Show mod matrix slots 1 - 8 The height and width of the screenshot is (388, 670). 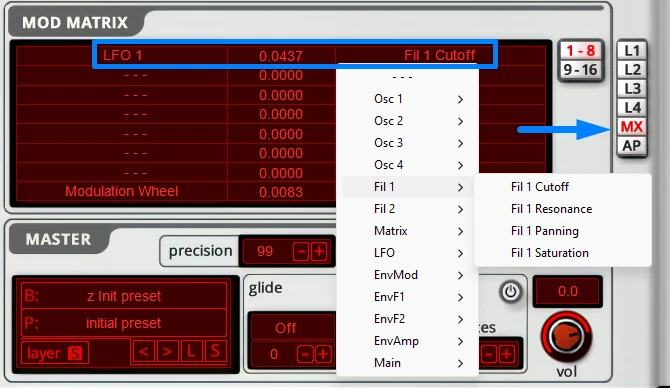(x=581, y=51)
